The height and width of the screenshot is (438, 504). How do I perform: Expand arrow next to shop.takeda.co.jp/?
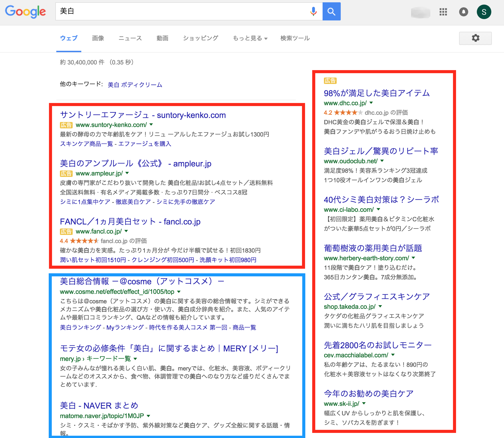pos(380,306)
